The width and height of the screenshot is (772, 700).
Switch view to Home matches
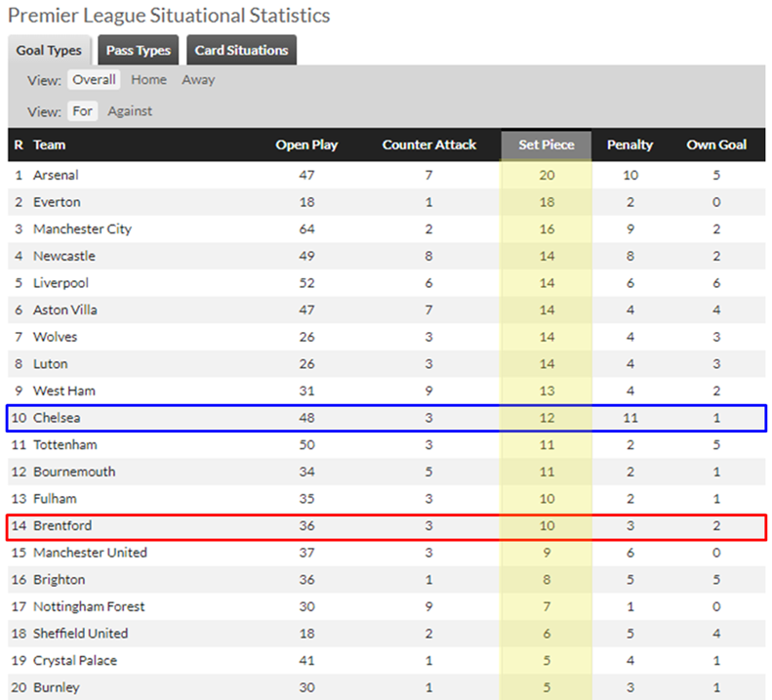point(148,80)
